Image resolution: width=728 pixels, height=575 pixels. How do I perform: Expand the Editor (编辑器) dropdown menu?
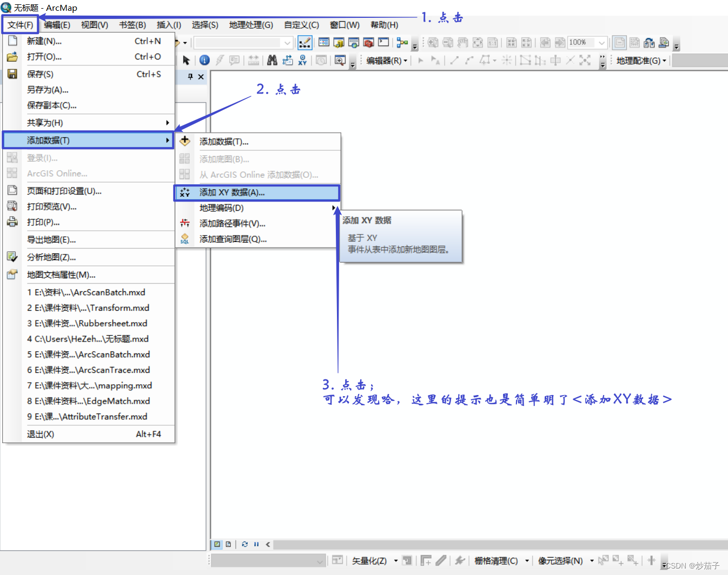(x=387, y=61)
